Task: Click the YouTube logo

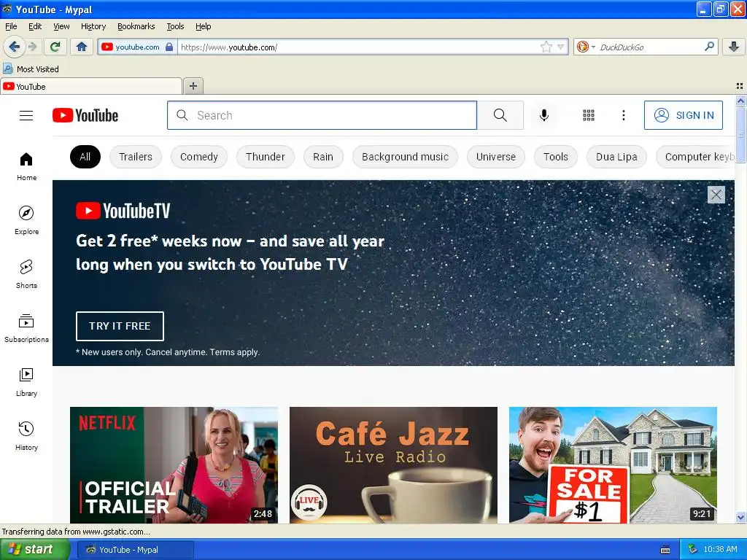Action: click(85, 116)
